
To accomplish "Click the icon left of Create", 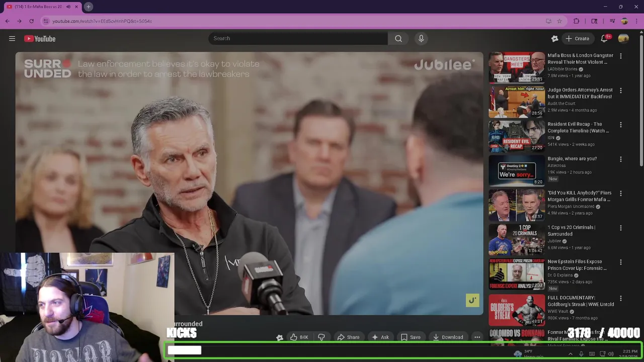I will 555,39.
